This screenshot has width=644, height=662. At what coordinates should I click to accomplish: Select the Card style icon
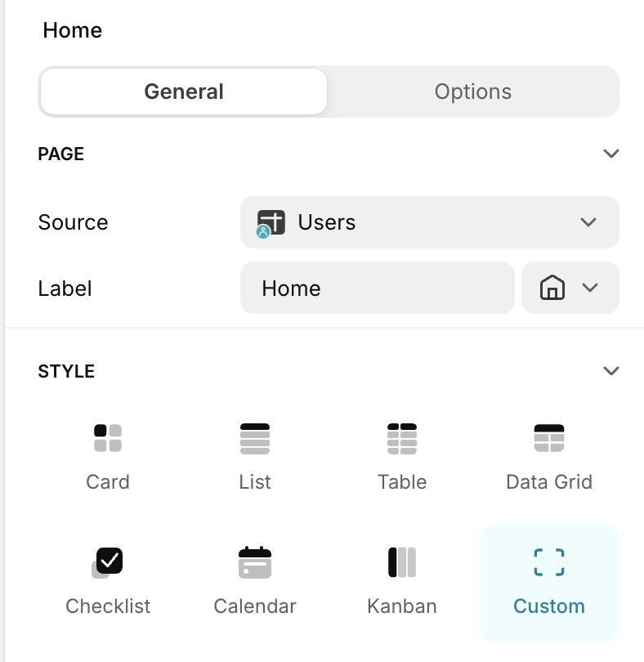pos(108,439)
